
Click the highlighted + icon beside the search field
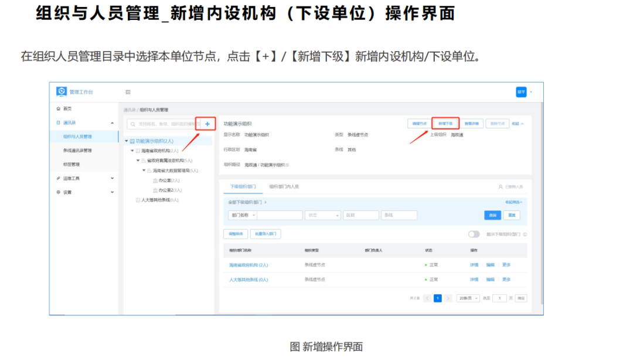coord(207,124)
